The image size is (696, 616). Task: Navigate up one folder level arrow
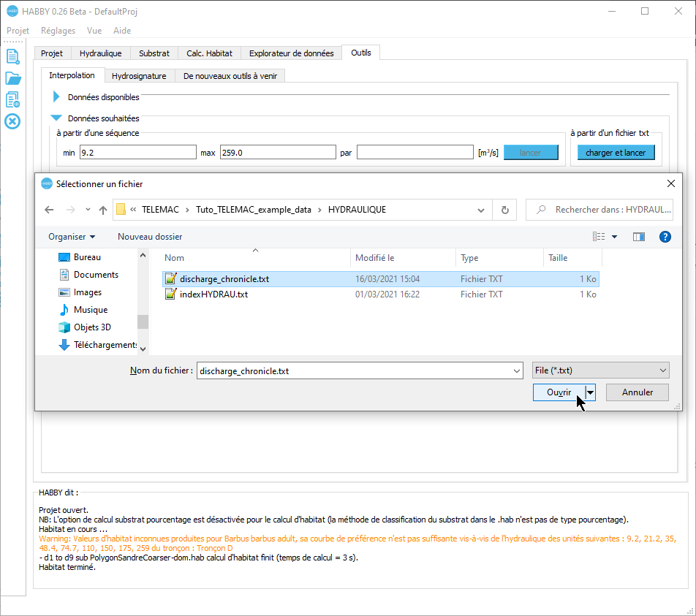103,210
